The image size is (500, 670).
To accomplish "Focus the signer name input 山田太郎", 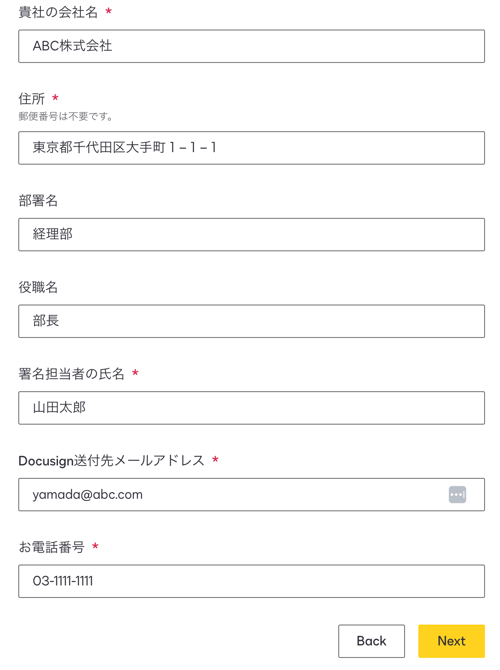I will click(x=251, y=408).
